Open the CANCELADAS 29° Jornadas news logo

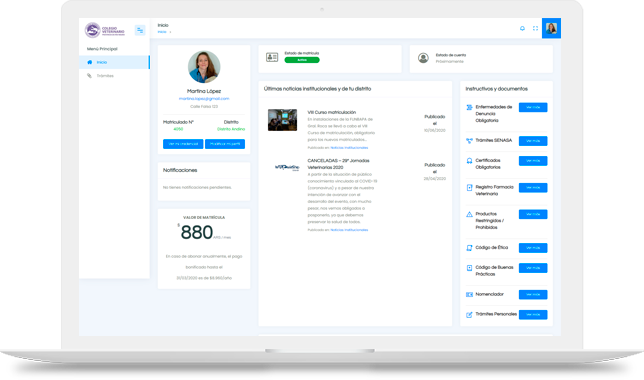click(287, 167)
